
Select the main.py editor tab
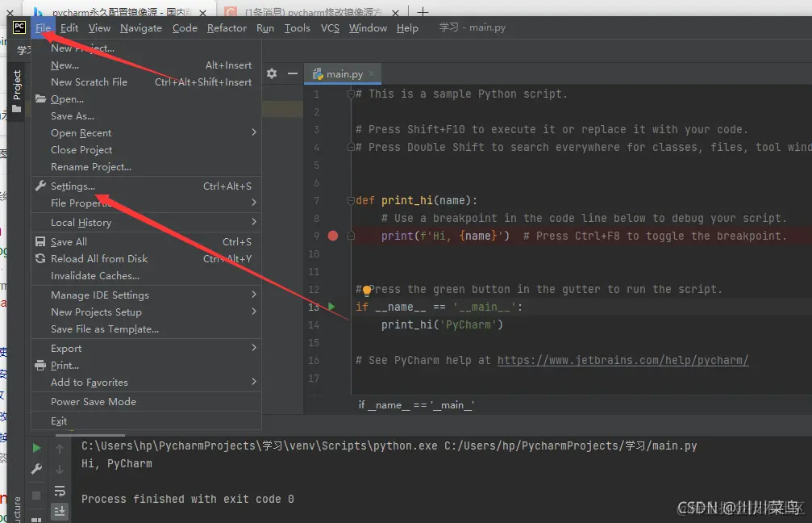coord(343,74)
